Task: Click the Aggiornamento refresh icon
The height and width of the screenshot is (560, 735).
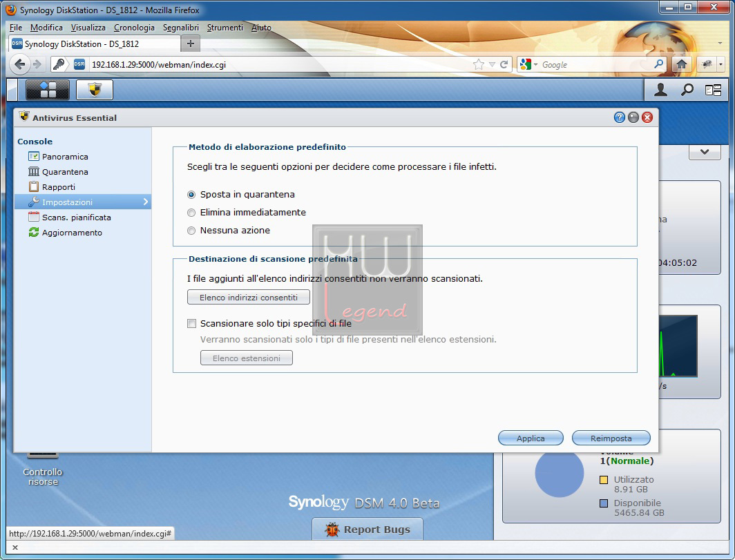Action: click(34, 232)
